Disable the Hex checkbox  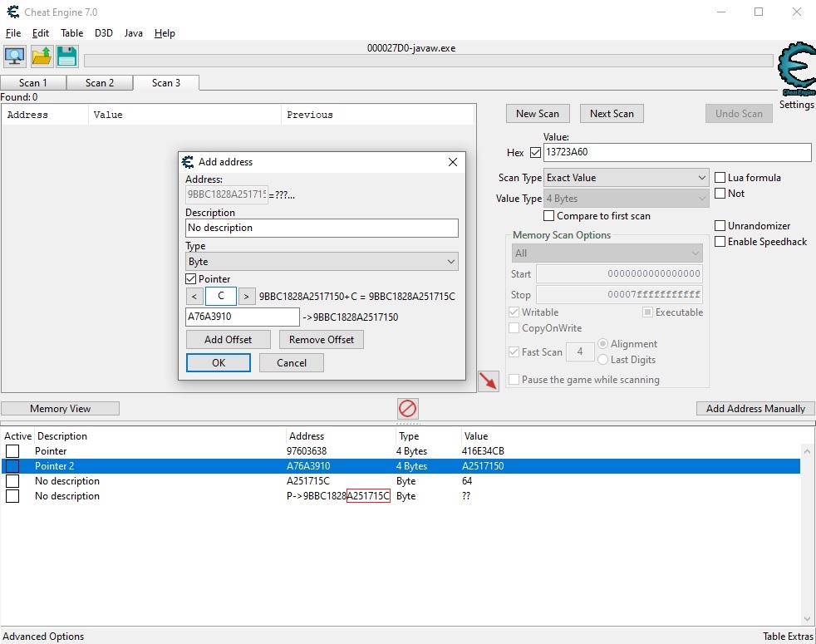point(535,153)
